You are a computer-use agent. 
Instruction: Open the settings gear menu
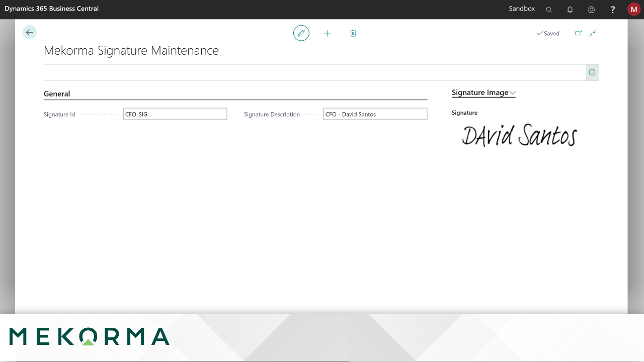click(591, 10)
